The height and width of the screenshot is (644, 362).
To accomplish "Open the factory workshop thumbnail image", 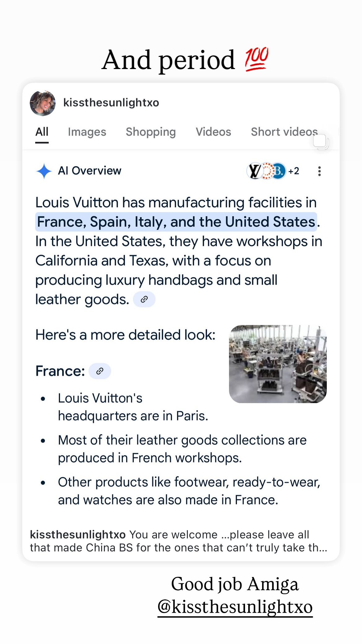I will [x=278, y=364].
